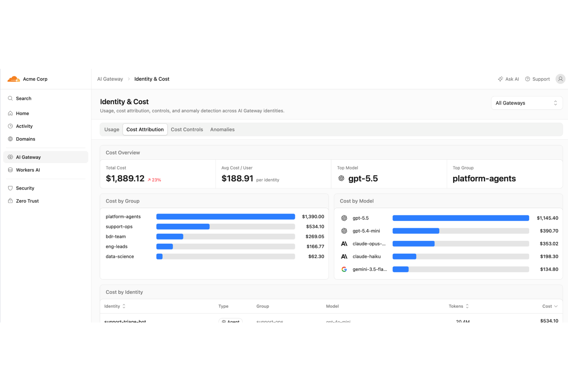The image size is (568, 392).
Task: Sort by Tokens column header arrows
Action: 467,306
